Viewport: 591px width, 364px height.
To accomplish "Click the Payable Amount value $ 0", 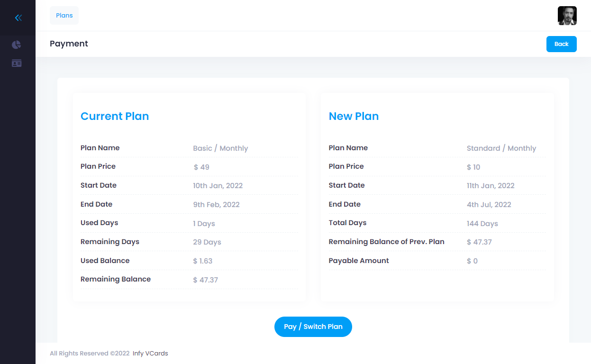I will tap(472, 261).
